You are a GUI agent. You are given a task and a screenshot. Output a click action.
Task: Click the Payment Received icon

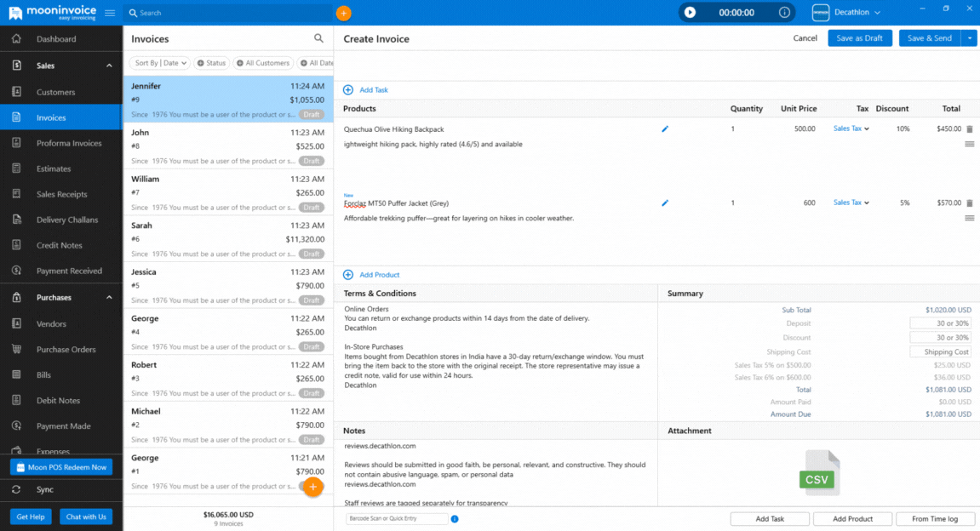coord(17,271)
